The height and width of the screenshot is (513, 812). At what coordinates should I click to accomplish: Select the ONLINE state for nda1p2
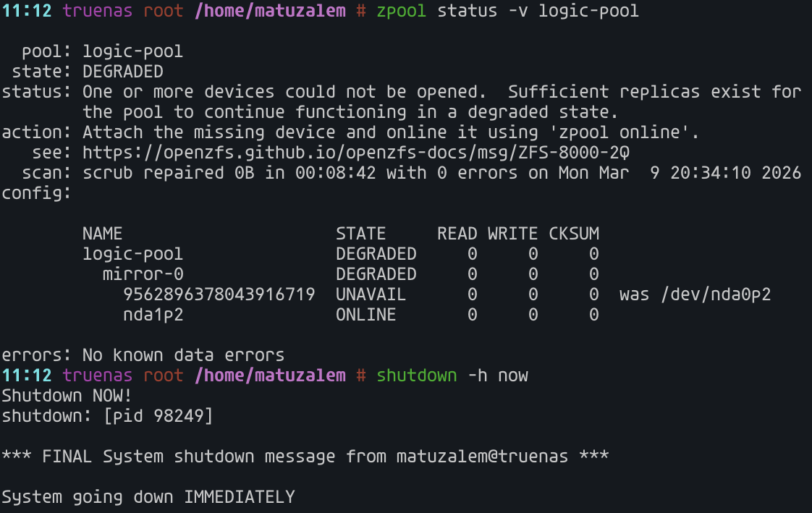(365, 315)
